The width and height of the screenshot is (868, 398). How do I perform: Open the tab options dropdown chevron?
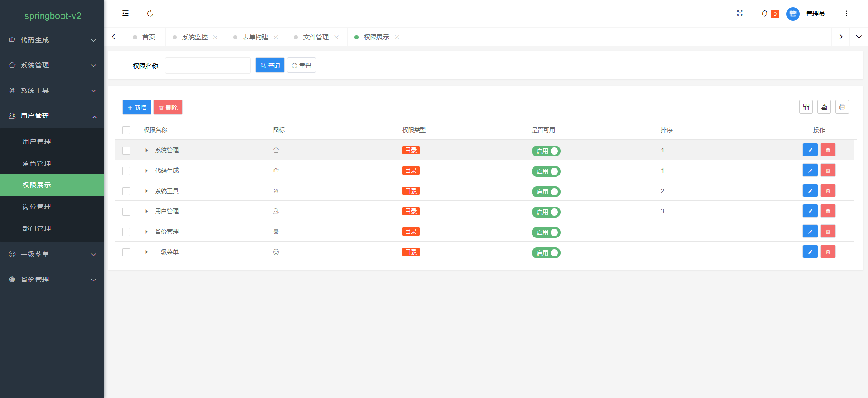click(x=859, y=37)
